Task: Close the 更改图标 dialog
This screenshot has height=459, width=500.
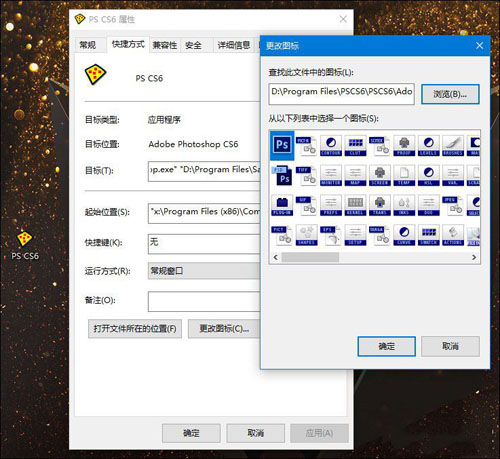Action: 479,45
